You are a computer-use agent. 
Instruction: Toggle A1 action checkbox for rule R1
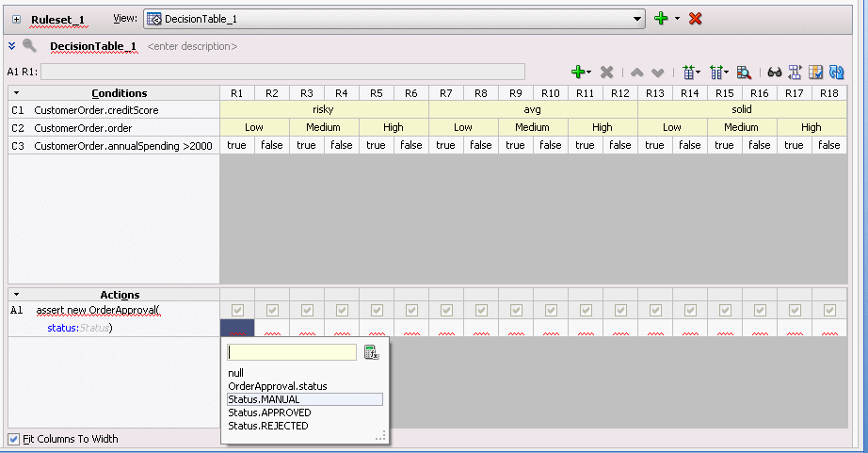pos(237,310)
